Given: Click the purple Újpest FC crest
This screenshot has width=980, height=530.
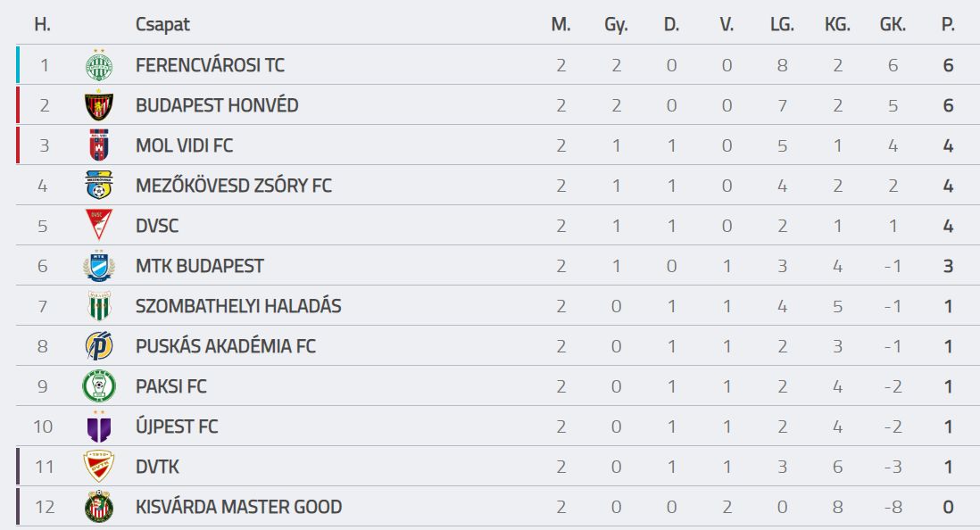Looking at the screenshot, I should 99,426.
